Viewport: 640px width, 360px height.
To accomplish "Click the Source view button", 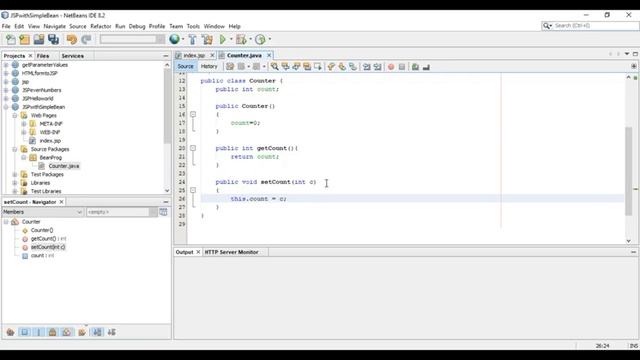I will (185, 66).
